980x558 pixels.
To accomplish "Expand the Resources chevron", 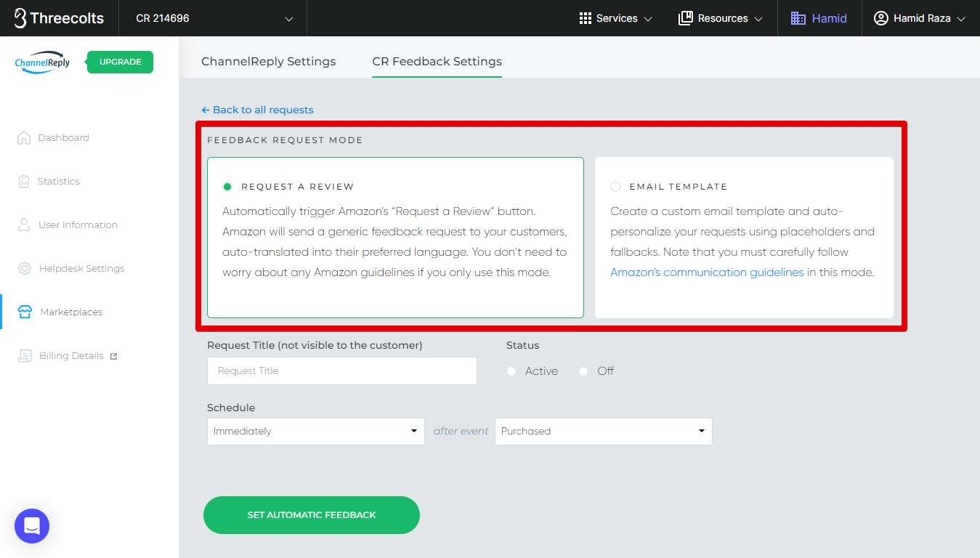I will tap(758, 19).
